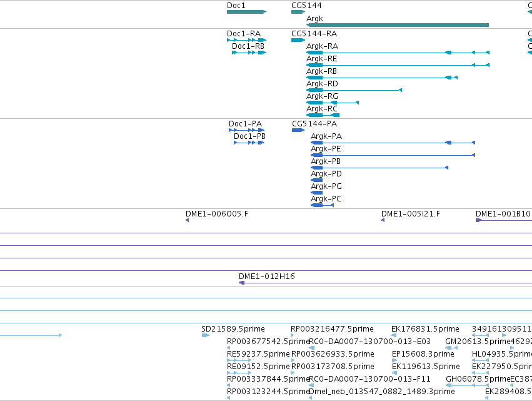Image resolution: width=532 pixels, height=401 pixels.
Task: Click EST RP003173708.5prime
Action: coord(293,373)
